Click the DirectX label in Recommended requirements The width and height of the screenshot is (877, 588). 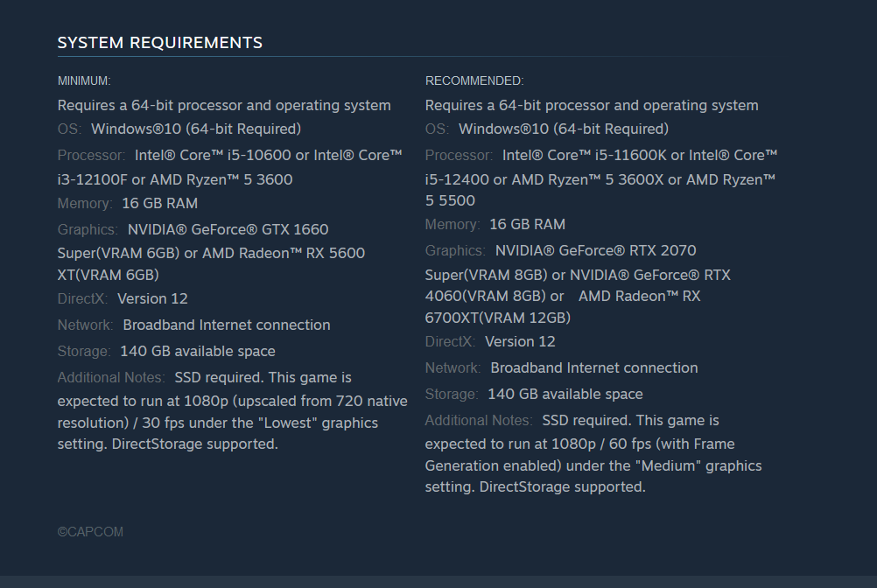pyautogui.click(x=451, y=341)
